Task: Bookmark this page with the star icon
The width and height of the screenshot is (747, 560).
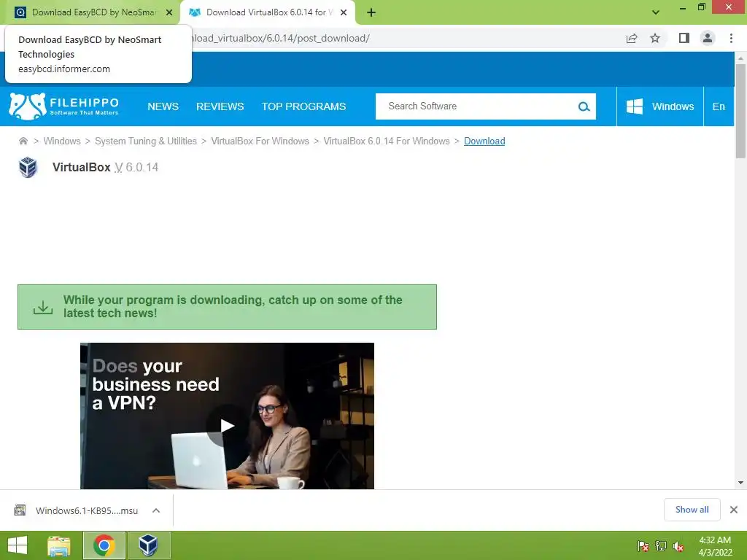Action: 655,38
